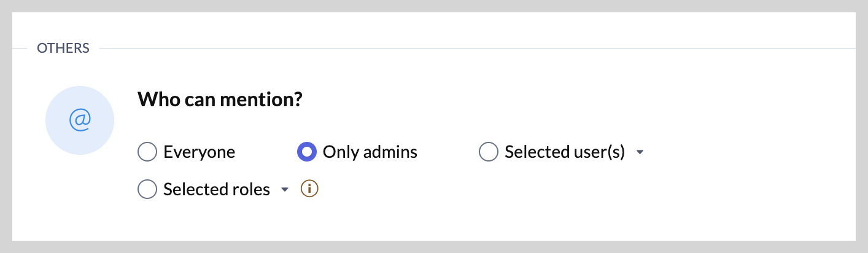The height and width of the screenshot is (253, 868).
Task: Click the Only admins label text
Action: pos(370,152)
